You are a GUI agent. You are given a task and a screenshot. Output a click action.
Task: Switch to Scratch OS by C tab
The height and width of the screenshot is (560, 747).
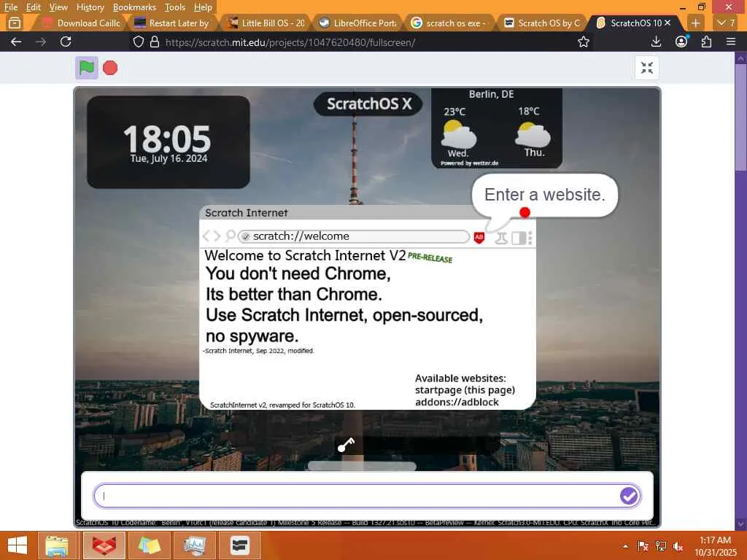(542, 23)
